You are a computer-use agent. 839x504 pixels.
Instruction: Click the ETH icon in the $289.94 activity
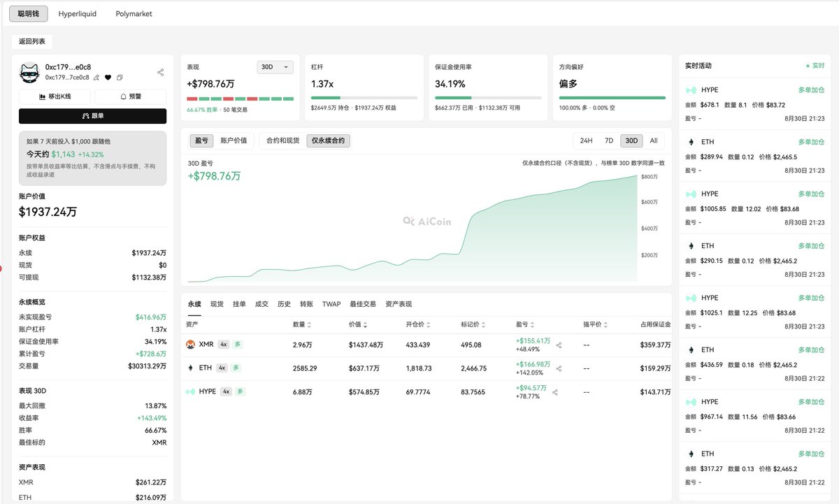[x=691, y=142]
